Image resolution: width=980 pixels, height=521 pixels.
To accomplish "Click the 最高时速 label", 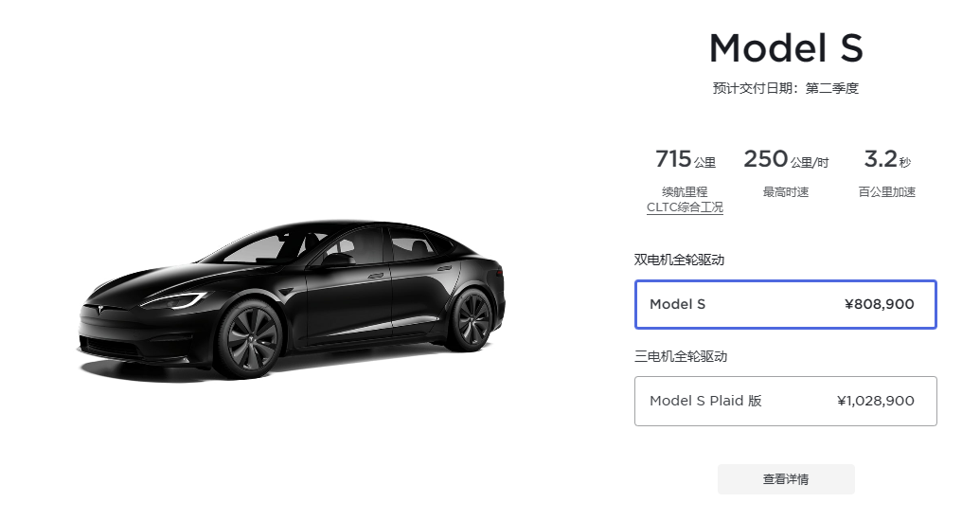I will [x=786, y=192].
